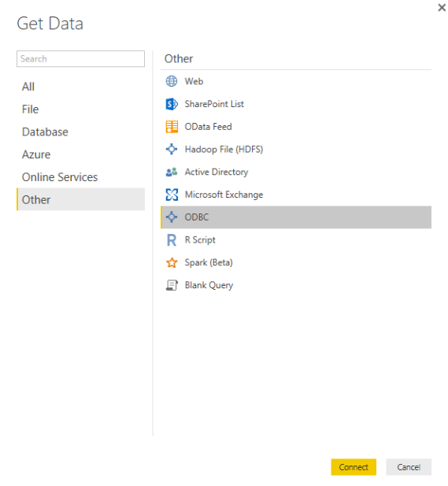Pick the OData Feed label
448x486 pixels.
pos(208,127)
